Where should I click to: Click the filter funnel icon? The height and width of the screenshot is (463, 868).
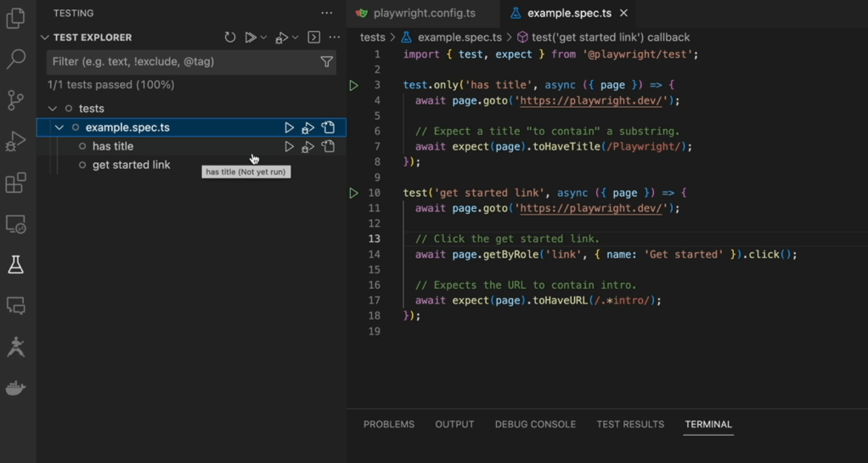[x=326, y=62]
